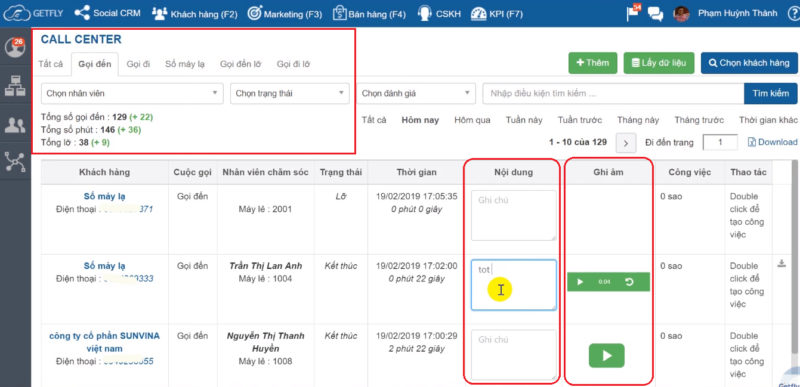Open the chat messages icon
The width and height of the screenshot is (800, 387).
coord(655,14)
